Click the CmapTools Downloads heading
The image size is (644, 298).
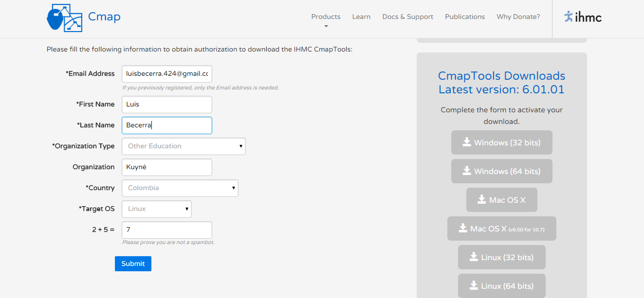[501, 83]
